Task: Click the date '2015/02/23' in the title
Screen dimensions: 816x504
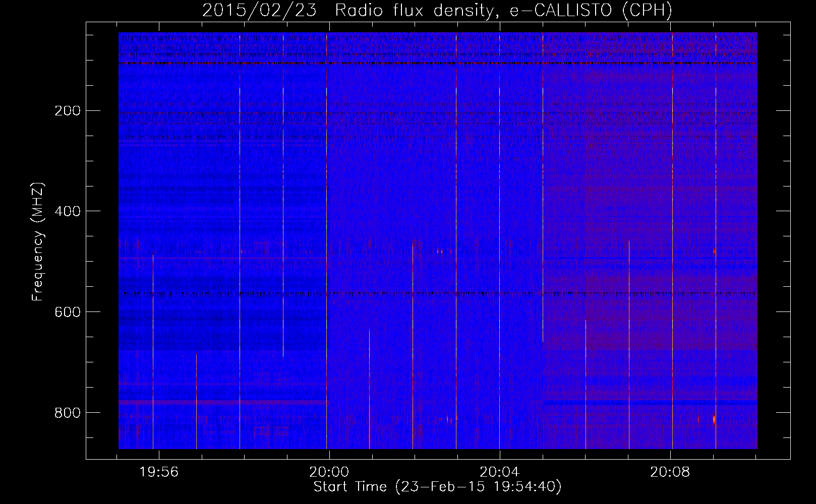Action: coord(259,10)
